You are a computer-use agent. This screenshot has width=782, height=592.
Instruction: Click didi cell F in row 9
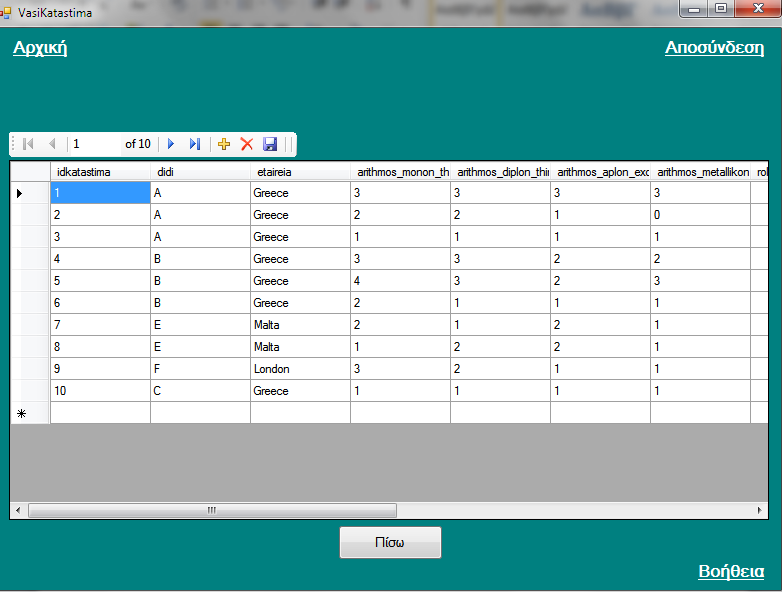click(x=200, y=369)
